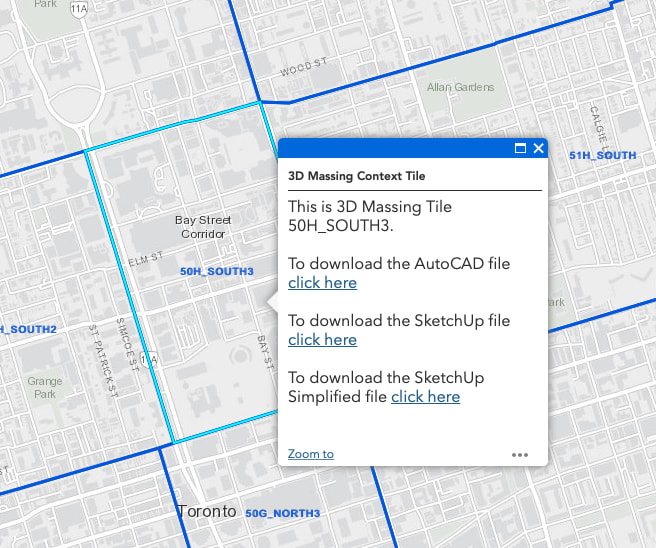Image resolution: width=656 pixels, height=548 pixels.
Task: Select the 50H_SOUTH3 tile label on map
Action: 217,271
